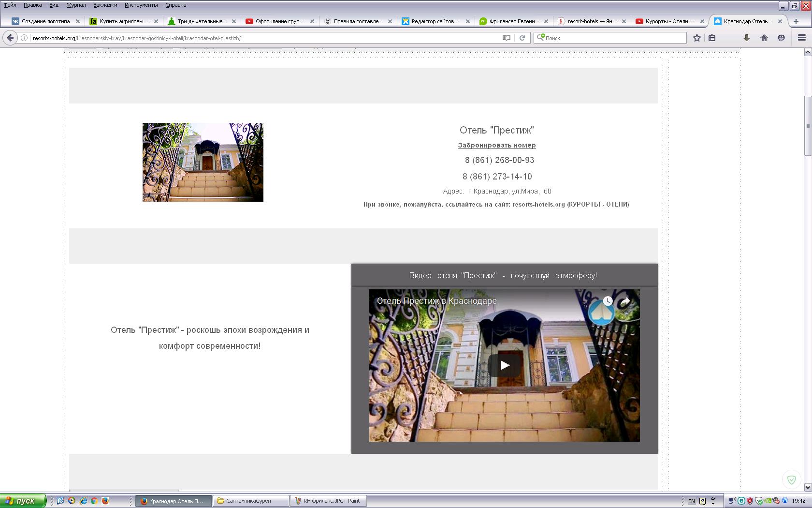Open the white shield with green check tray icon
Viewport: 812px width, 508px height.
point(758,501)
